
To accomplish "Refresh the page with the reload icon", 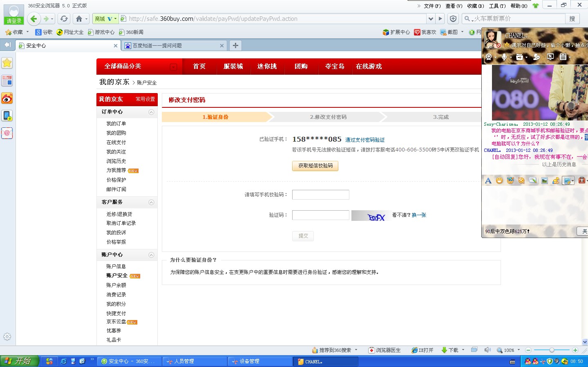I will tap(64, 18).
